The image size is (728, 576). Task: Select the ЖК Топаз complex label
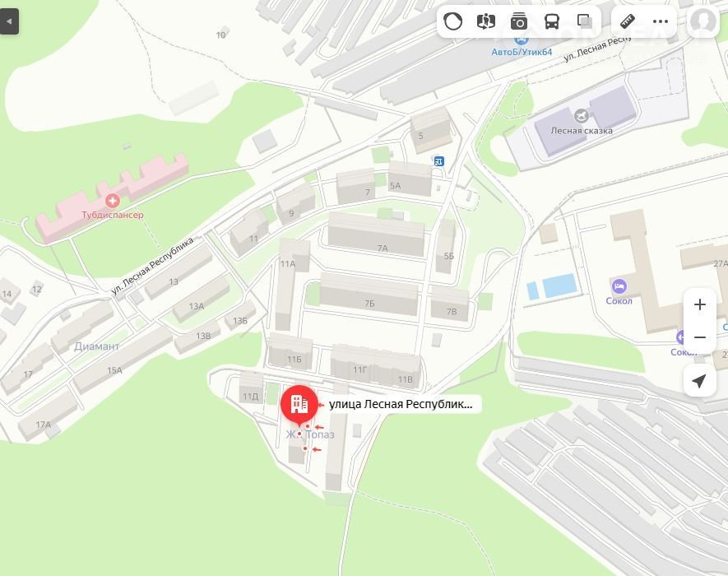click(310, 434)
